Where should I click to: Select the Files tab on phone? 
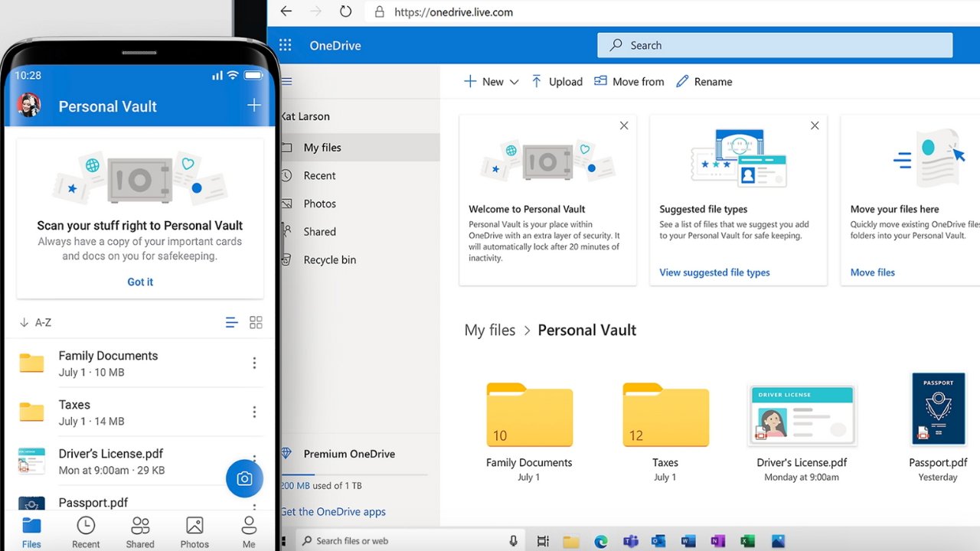(31, 533)
